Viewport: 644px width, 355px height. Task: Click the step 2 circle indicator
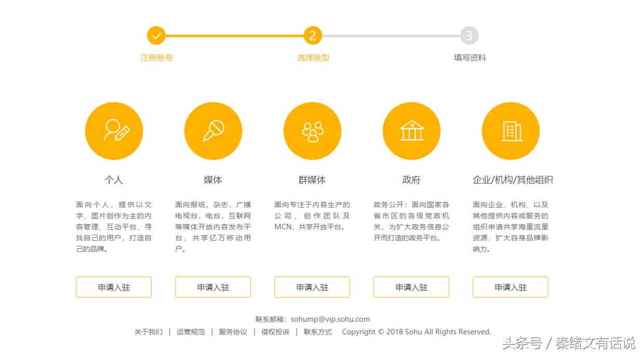coord(313,36)
